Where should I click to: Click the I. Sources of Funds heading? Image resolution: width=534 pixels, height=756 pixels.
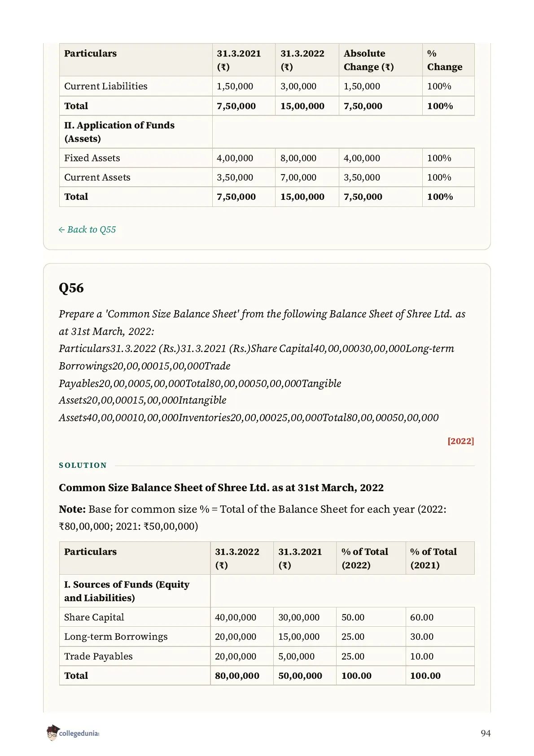pyautogui.click(x=127, y=591)
